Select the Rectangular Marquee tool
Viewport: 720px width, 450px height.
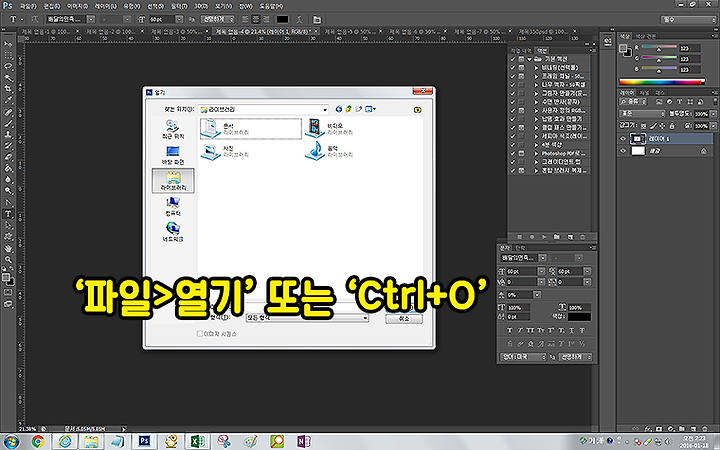(8, 56)
